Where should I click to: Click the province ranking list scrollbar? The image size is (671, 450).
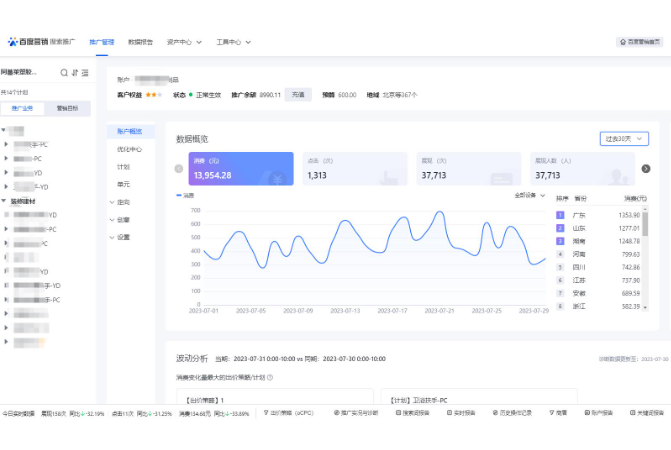(x=645, y=222)
